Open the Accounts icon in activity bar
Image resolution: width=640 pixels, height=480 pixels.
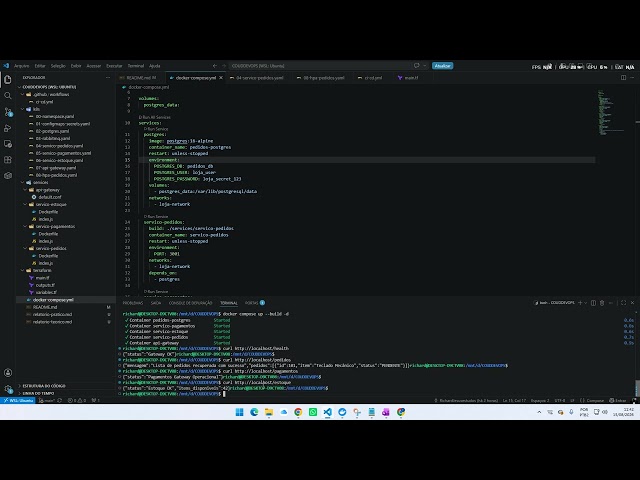pyautogui.click(x=8, y=373)
